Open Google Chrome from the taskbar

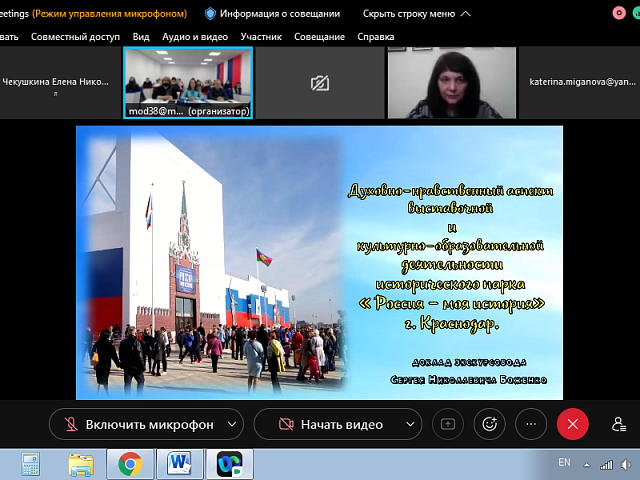[129, 463]
